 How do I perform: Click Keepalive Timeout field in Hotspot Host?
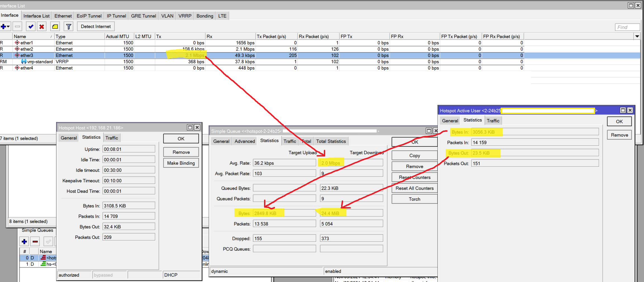tap(129, 181)
